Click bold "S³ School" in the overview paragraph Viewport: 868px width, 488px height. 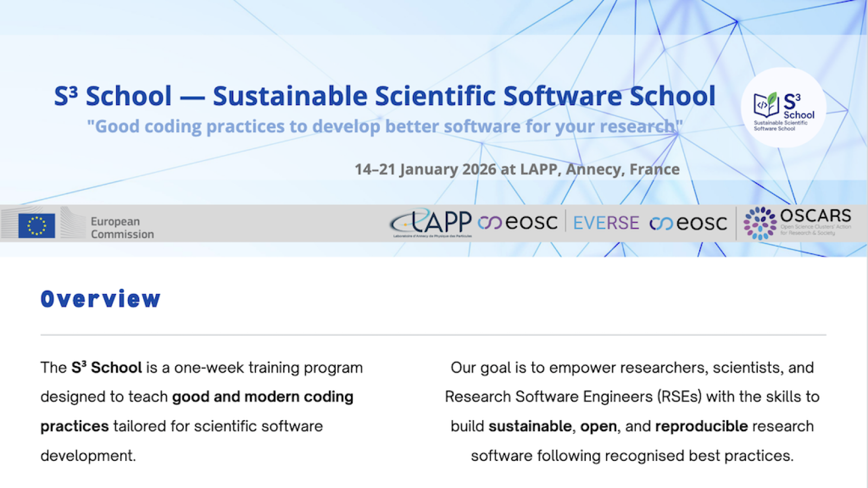(x=106, y=368)
